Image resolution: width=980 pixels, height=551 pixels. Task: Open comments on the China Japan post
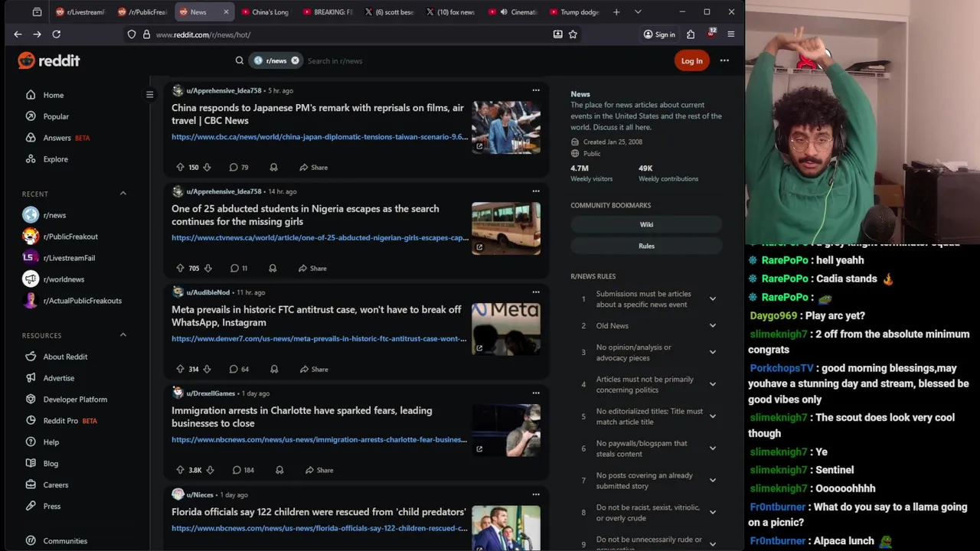(239, 167)
